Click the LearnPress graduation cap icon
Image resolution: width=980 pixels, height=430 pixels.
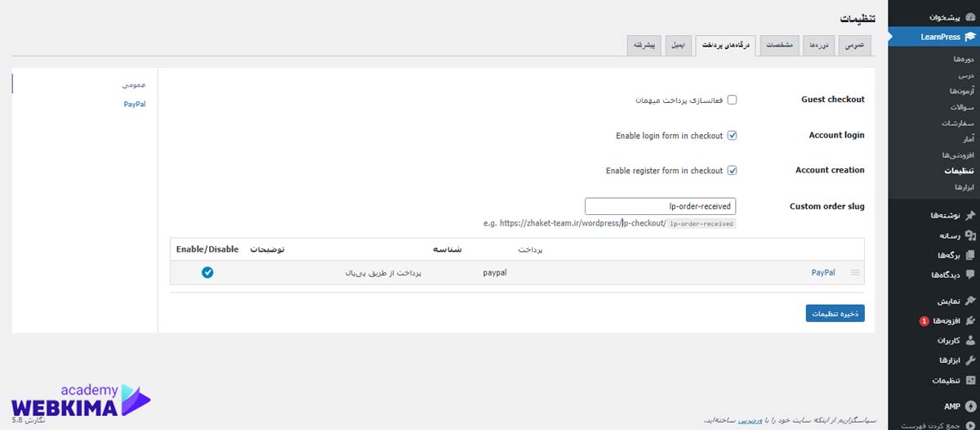[969, 37]
